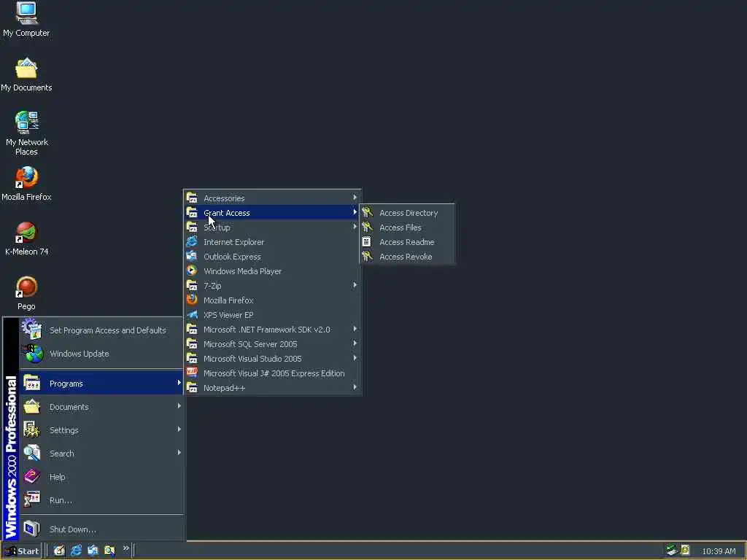Screen dimensions: 747x560
Task: Click the 10:39 AM taskbar clock
Action: coord(719,551)
